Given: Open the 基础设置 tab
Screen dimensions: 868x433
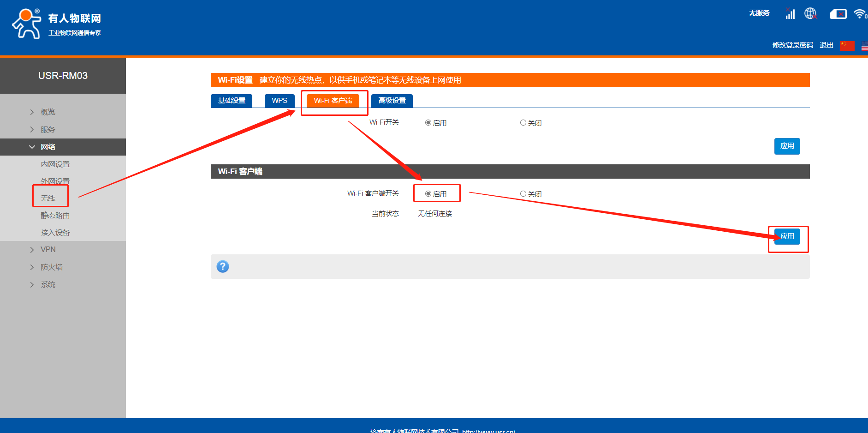Looking at the screenshot, I should coord(232,101).
